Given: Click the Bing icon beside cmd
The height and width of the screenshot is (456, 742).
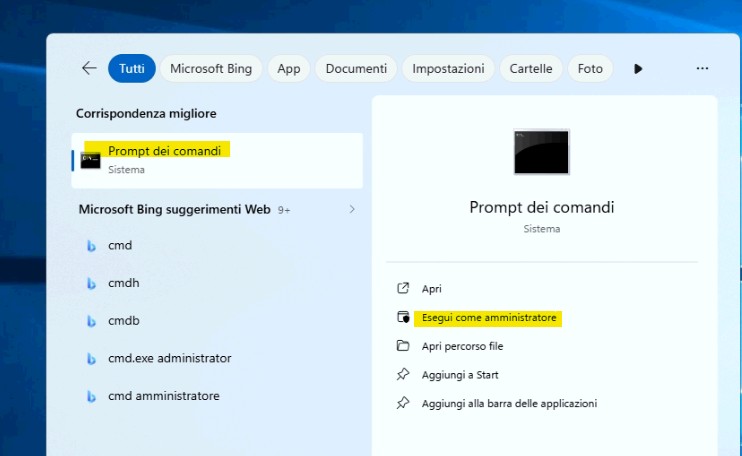Looking at the screenshot, I should (x=91, y=246).
